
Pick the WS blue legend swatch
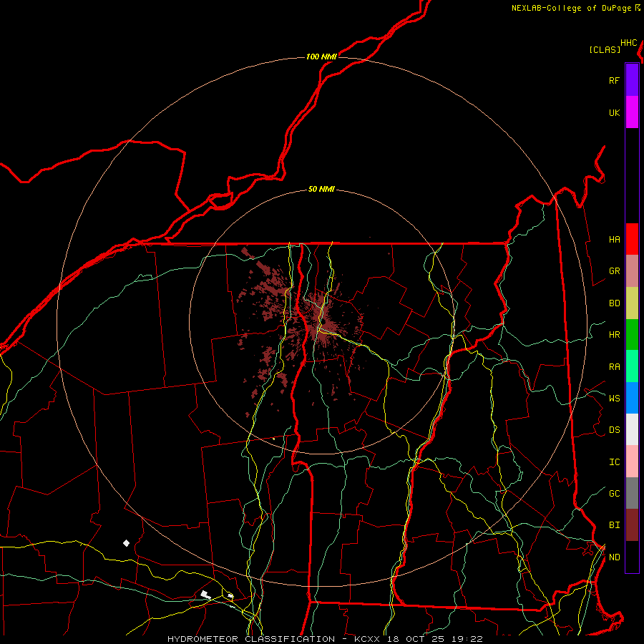coord(632,398)
